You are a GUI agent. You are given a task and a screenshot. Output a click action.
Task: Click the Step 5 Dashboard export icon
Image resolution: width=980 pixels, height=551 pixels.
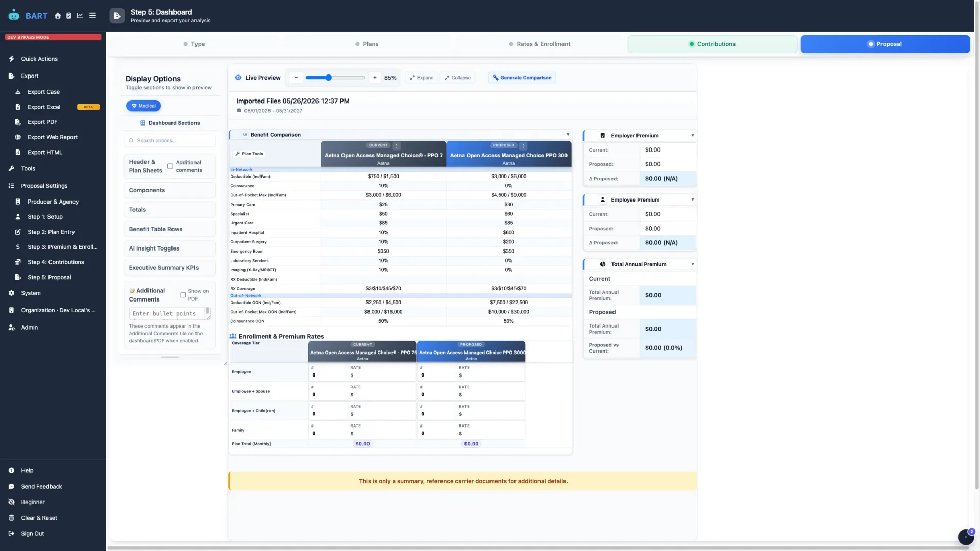[117, 16]
